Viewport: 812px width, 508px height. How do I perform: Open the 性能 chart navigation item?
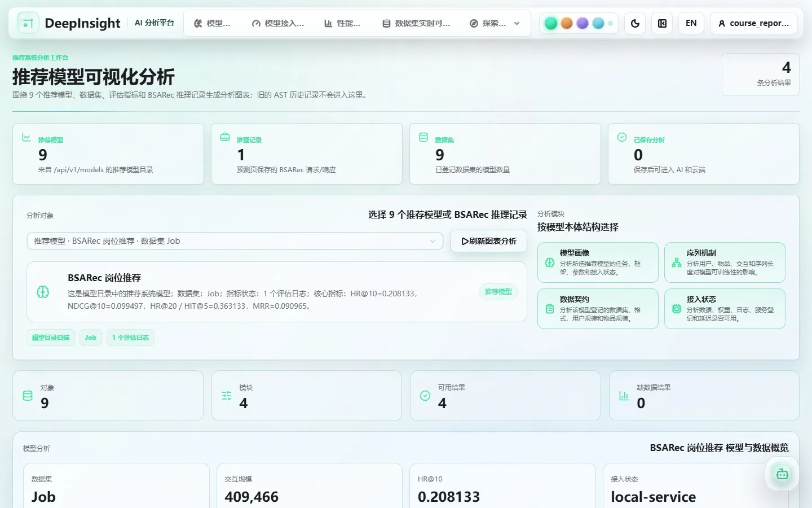(x=342, y=23)
